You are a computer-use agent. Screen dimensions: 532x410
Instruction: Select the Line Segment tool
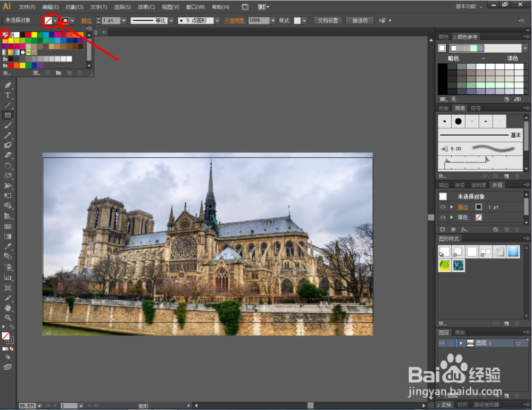point(7,105)
